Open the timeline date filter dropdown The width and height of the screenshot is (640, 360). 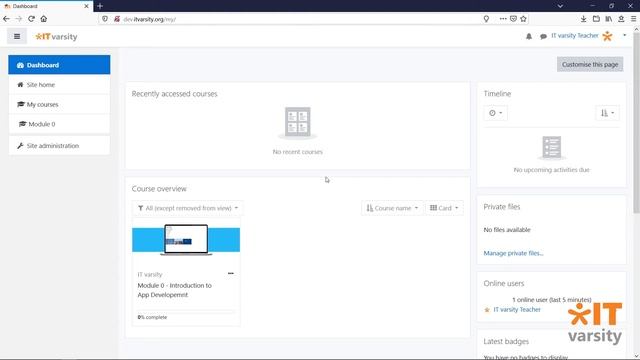click(496, 113)
